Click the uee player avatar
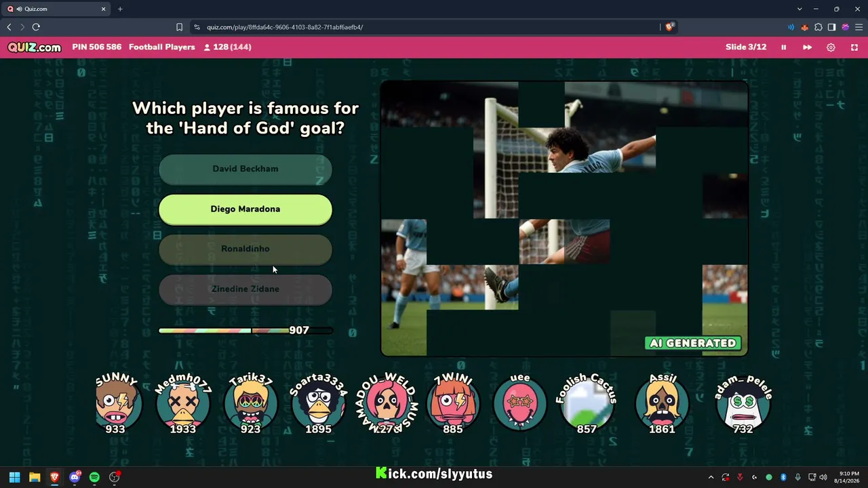This screenshot has height=488, width=868. [x=520, y=403]
